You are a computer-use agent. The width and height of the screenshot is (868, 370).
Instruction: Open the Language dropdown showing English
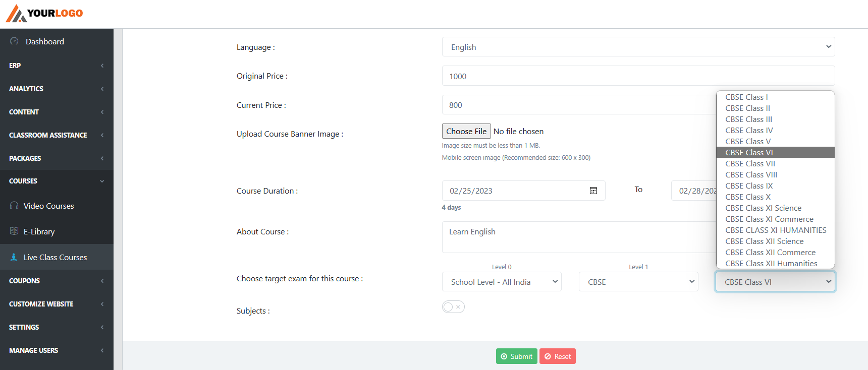point(638,46)
